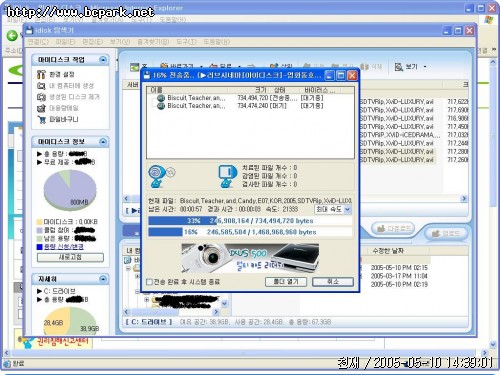Image resolution: width=500 pixels, height=375 pixels.
Task: Click the IXUS 500 camera ad banner
Action: tap(250, 258)
